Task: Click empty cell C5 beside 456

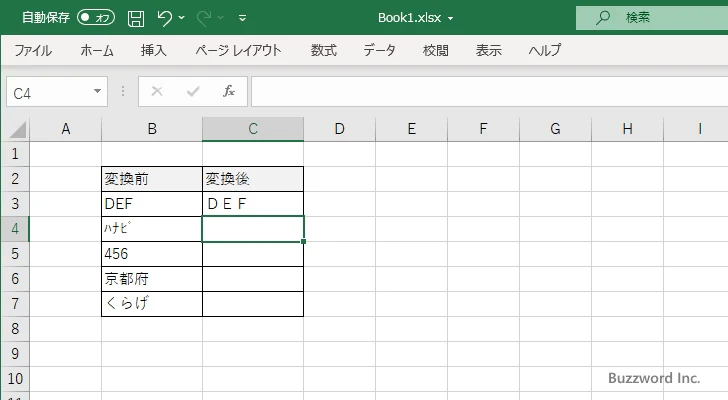Action: (x=253, y=254)
